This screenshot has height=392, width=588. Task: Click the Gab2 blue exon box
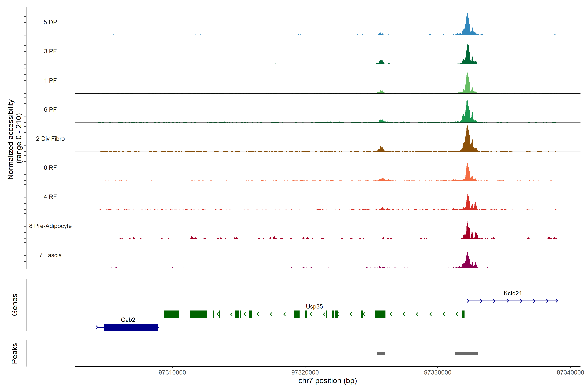(131, 327)
